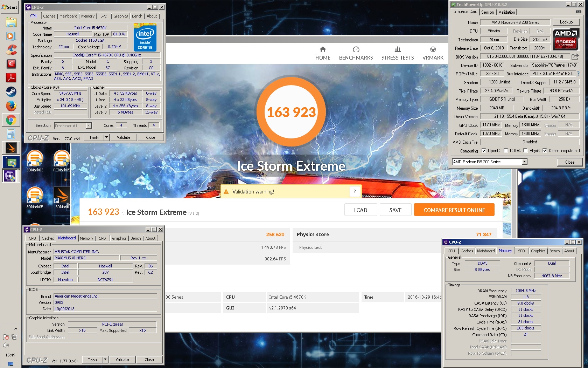Viewport: 588px width, 368px height.
Task: Click LOAD button in 3DMark
Action: pos(360,210)
